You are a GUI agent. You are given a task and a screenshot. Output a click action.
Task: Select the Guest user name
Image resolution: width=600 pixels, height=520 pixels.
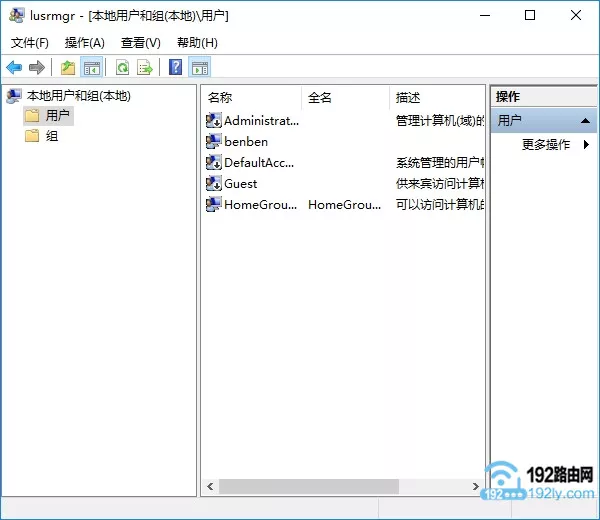(240, 184)
